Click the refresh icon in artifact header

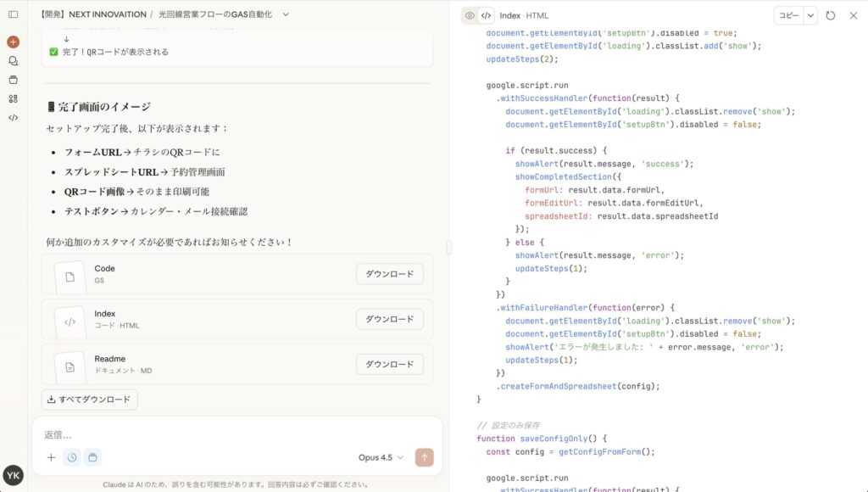pyautogui.click(x=831, y=15)
